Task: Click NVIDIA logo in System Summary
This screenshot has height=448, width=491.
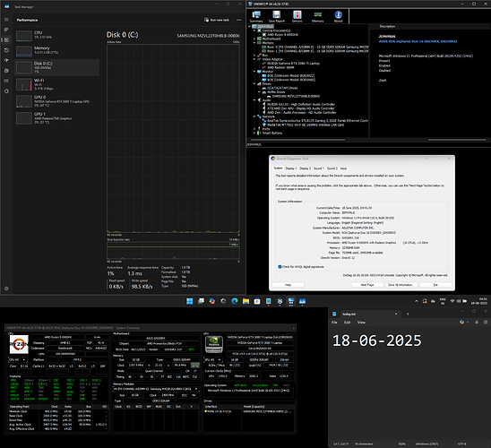Action: point(214,344)
